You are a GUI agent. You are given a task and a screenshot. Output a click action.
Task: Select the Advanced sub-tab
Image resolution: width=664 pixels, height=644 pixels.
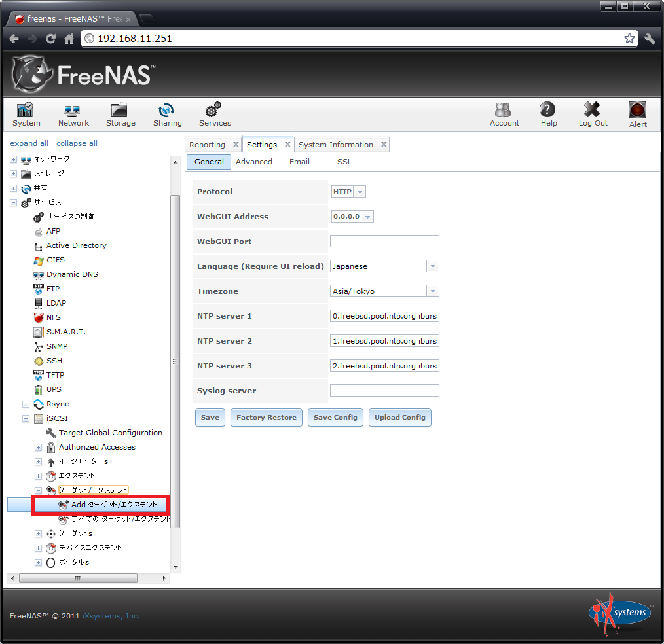click(x=253, y=162)
